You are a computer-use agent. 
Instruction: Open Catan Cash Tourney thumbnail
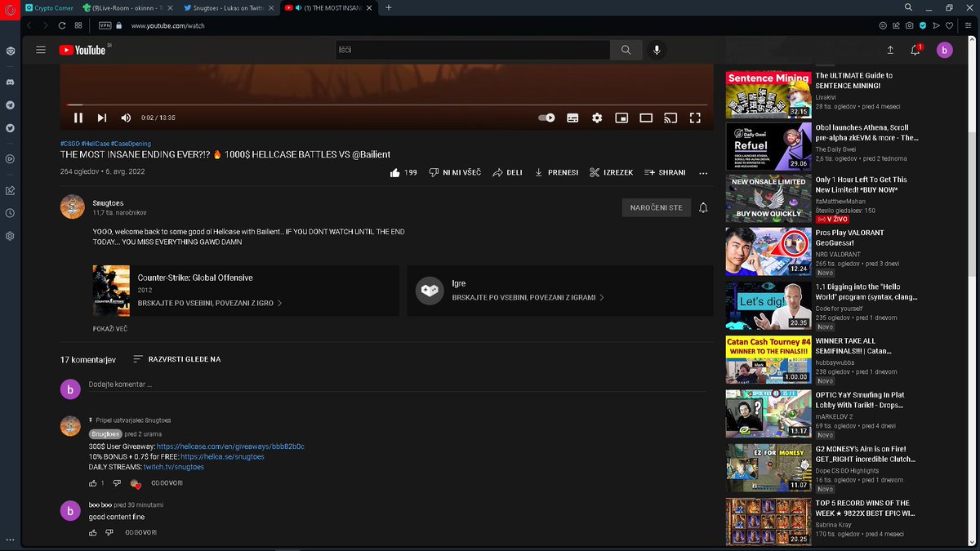pyautogui.click(x=768, y=360)
